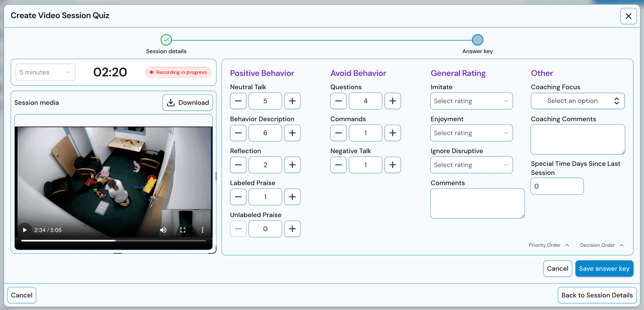Increase the Unlabeled Praise count
The height and width of the screenshot is (310, 644).
click(x=292, y=229)
